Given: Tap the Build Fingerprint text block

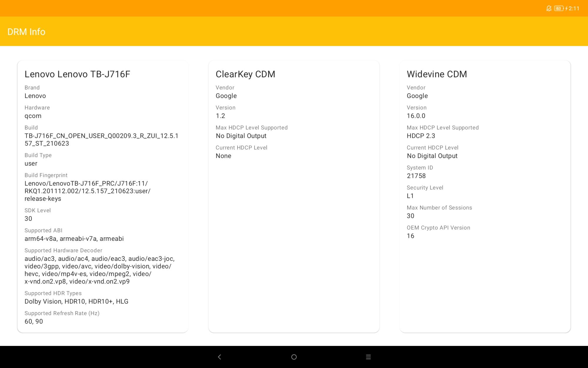Looking at the screenshot, I should 87,191.
